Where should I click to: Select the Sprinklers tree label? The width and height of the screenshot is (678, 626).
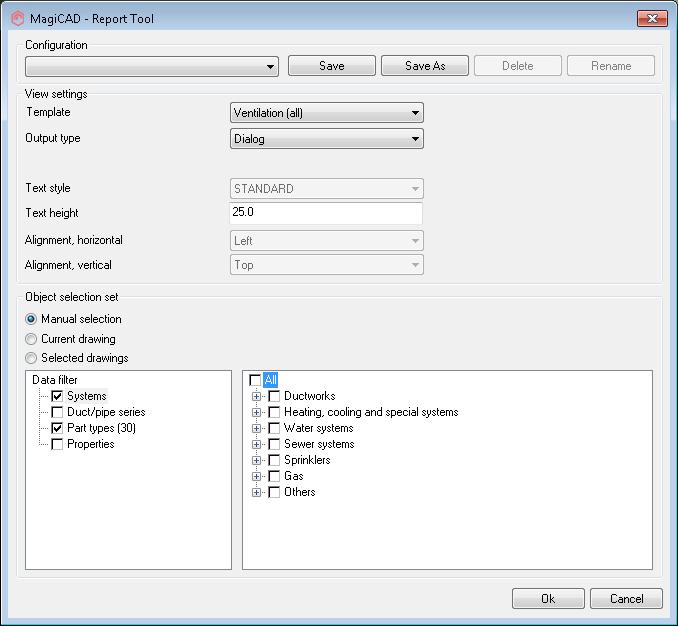[x=307, y=460]
